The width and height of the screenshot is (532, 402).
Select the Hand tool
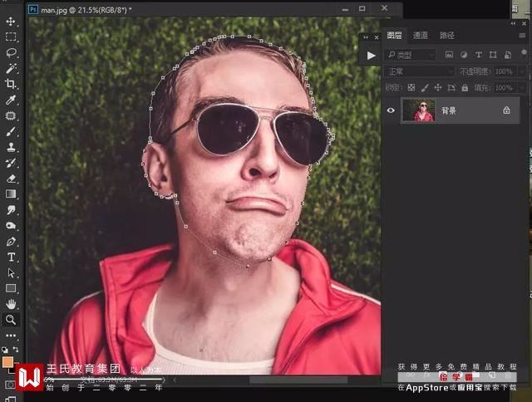click(11, 304)
